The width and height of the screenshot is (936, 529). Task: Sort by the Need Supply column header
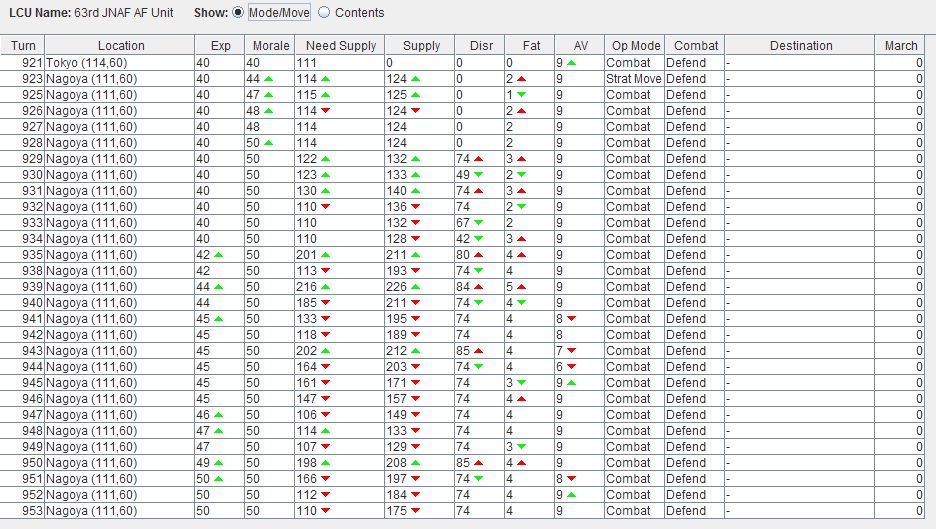click(340, 45)
